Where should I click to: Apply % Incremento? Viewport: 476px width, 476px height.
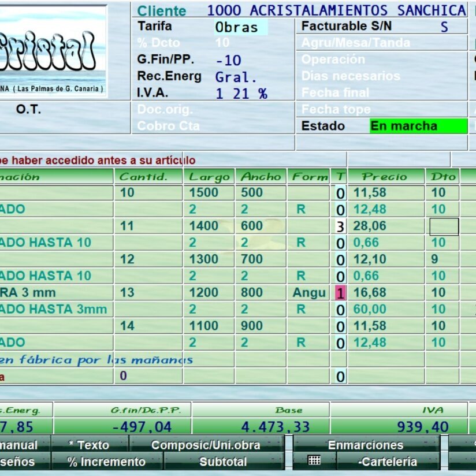(107, 462)
